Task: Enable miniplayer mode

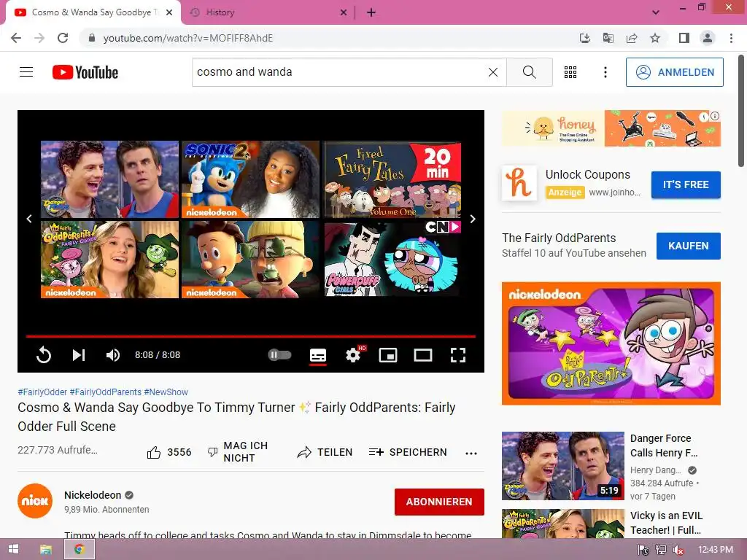Action: 388,355
